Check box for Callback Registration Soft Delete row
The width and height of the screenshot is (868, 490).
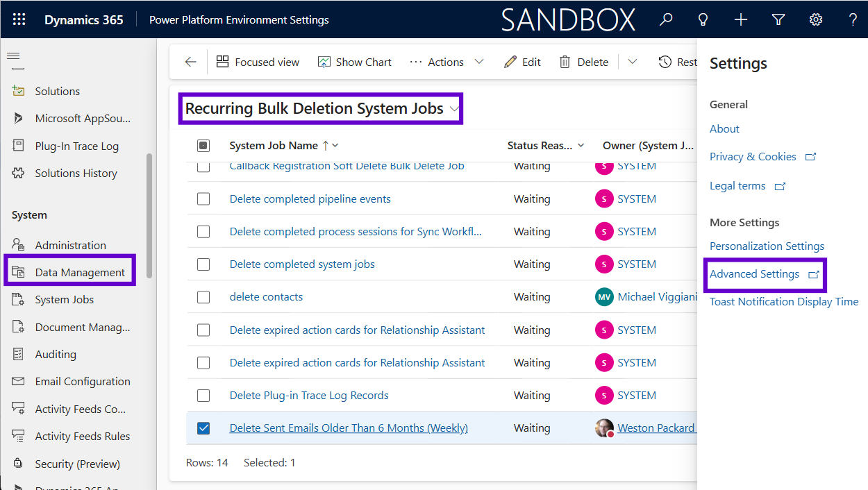click(x=203, y=167)
